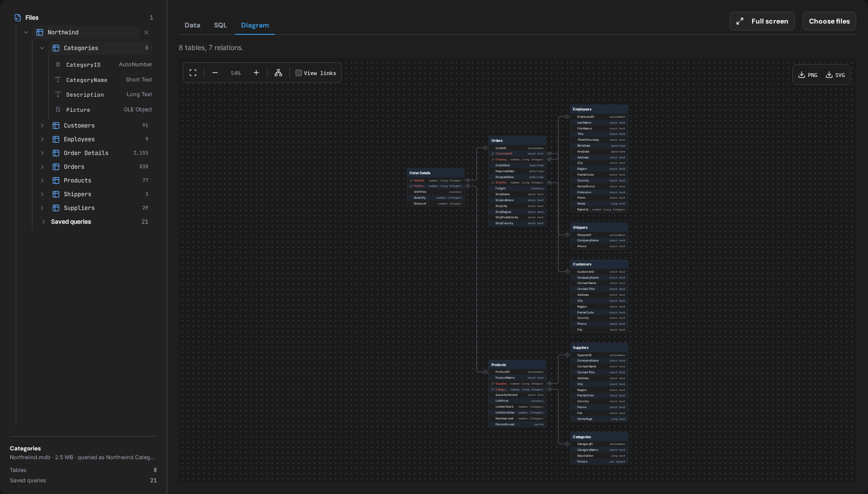Select the CategoryName column row
Image resolution: width=868 pixels, height=494 pixels.
(x=103, y=79)
